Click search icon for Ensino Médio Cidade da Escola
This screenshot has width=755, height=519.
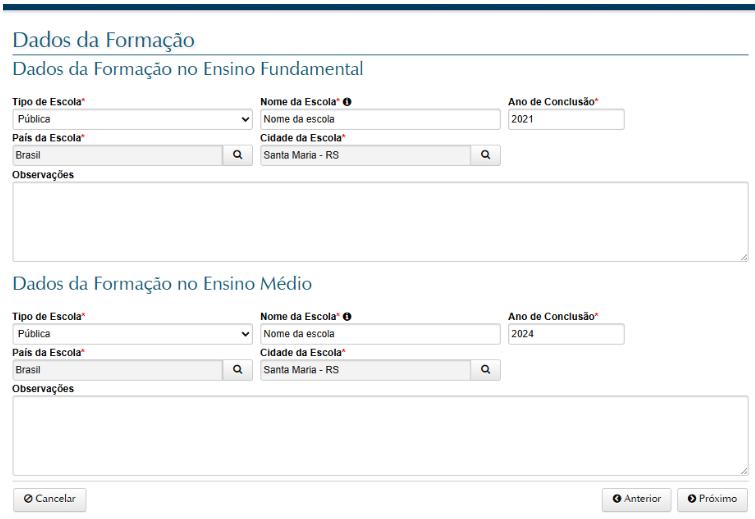click(485, 368)
